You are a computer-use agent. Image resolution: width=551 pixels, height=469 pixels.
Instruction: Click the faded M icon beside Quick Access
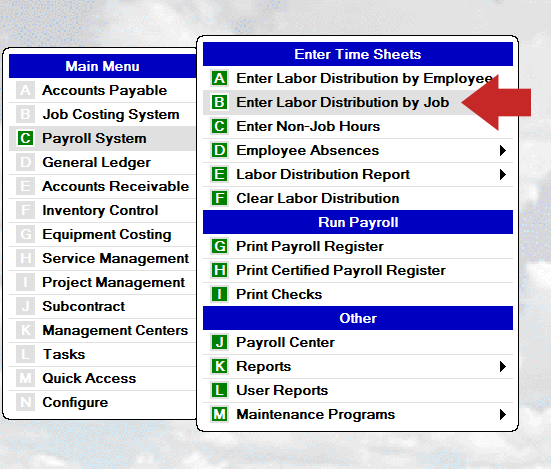[25, 378]
